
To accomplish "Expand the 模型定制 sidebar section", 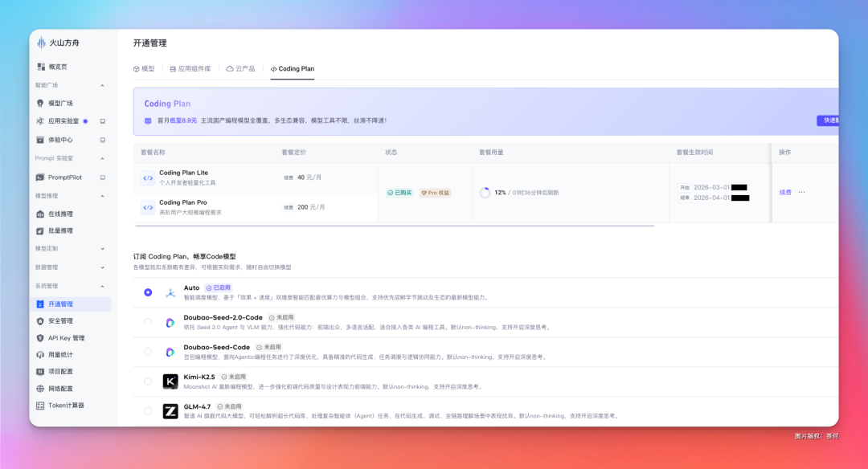I will coord(101,248).
